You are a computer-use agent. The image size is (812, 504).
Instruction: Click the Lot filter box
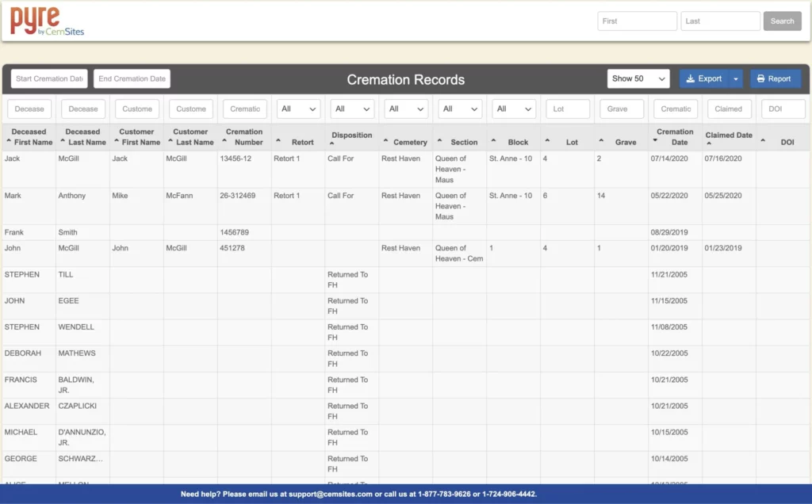click(x=568, y=109)
